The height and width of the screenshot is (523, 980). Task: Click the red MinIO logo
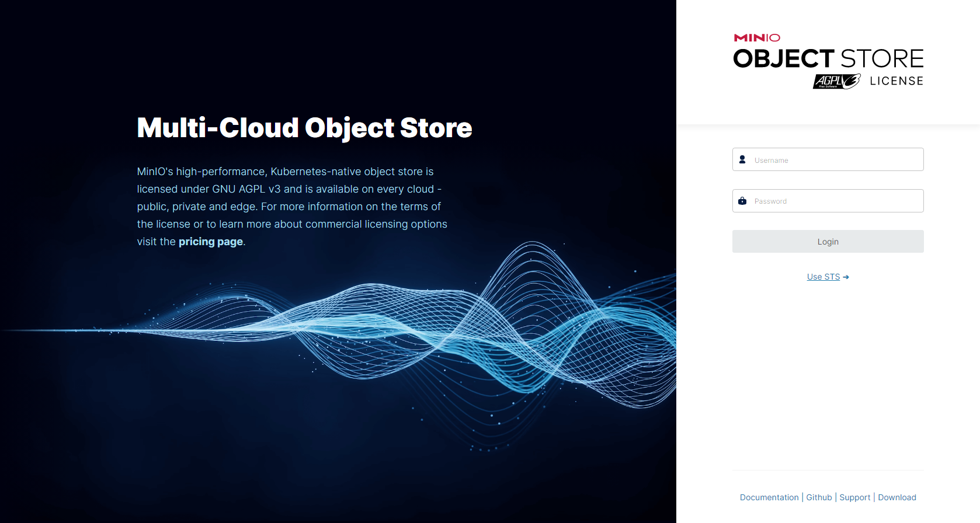(x=757, y=38)
